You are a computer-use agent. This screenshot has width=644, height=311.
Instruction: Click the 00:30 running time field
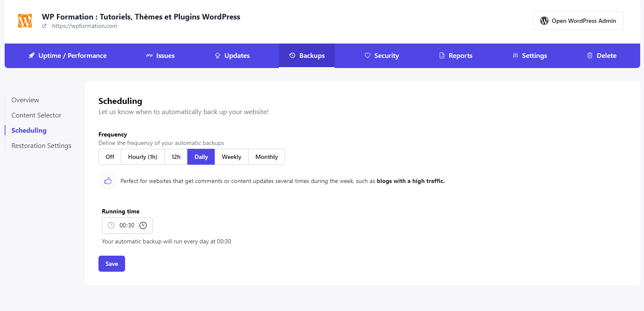tap(127, 225)
